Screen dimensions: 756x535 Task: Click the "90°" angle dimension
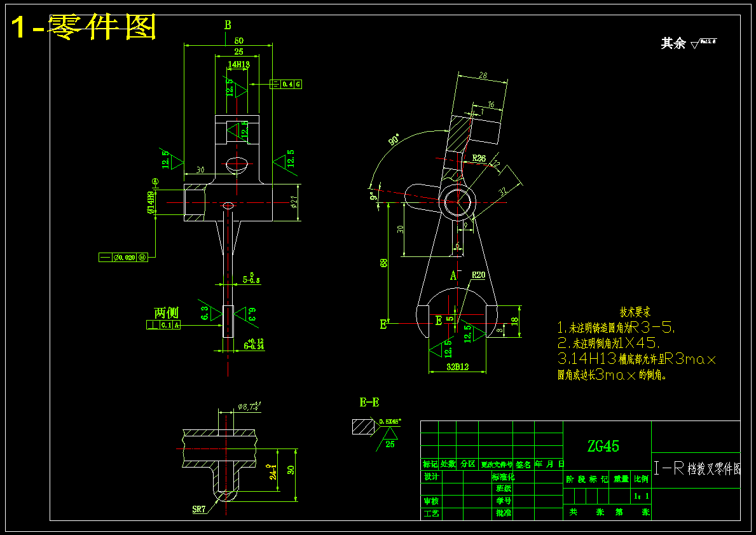[395, 140]
